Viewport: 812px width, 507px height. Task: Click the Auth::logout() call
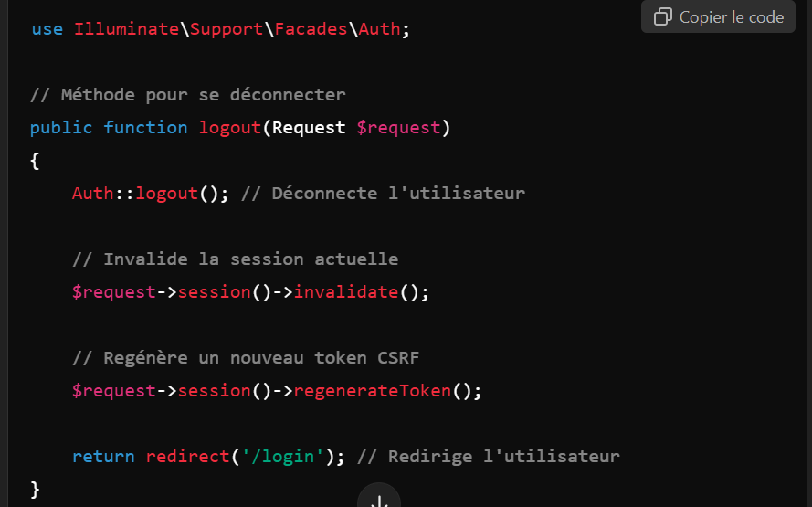coord(150,193)
